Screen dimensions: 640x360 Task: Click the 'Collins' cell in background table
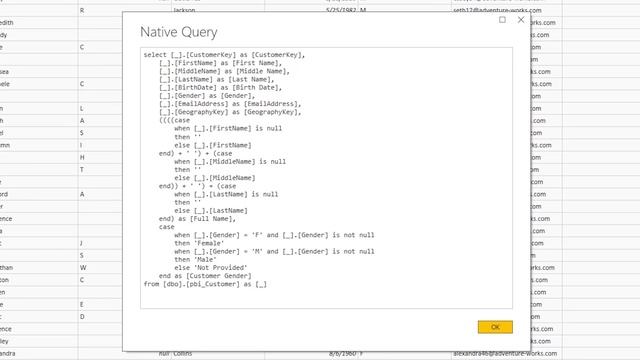pos(182,353)
